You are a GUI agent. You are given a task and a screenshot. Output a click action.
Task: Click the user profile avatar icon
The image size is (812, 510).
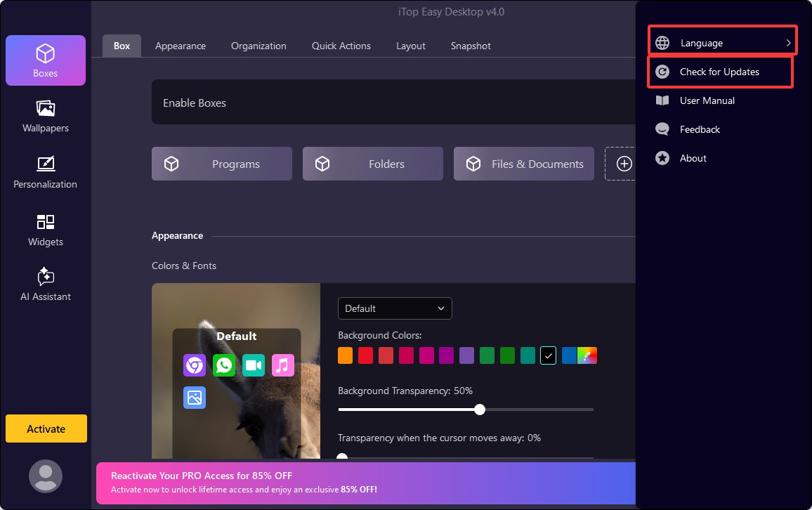click(x=46, y=476)
